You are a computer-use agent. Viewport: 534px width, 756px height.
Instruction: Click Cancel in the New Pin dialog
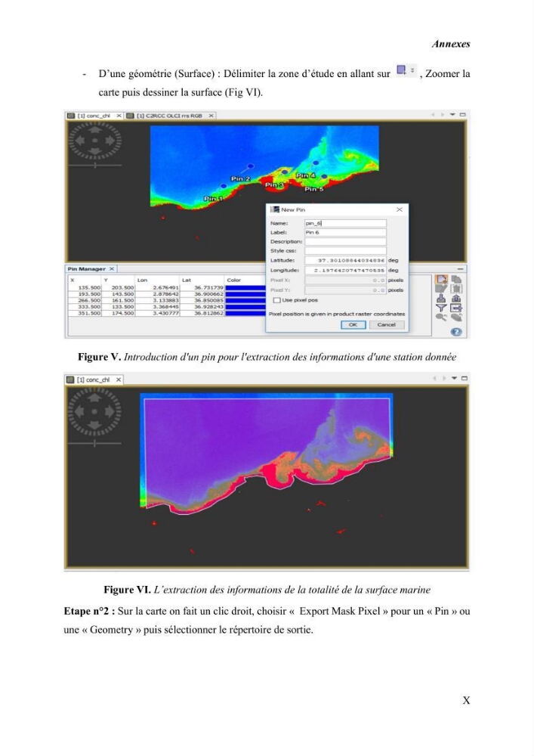click(386, 324)
